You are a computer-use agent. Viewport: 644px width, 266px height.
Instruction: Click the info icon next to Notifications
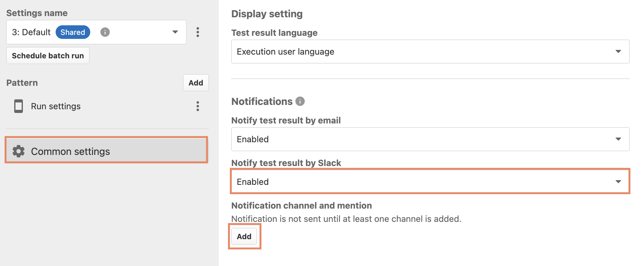300,101
